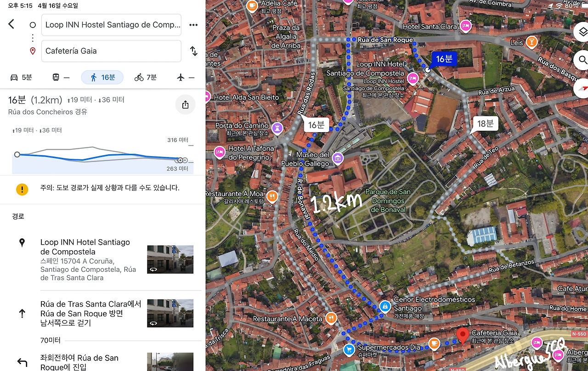Viewport: 588px width, 371px height.
Task: Tap the red Cafetería Gaia destination pin
Action: point(463,336)
